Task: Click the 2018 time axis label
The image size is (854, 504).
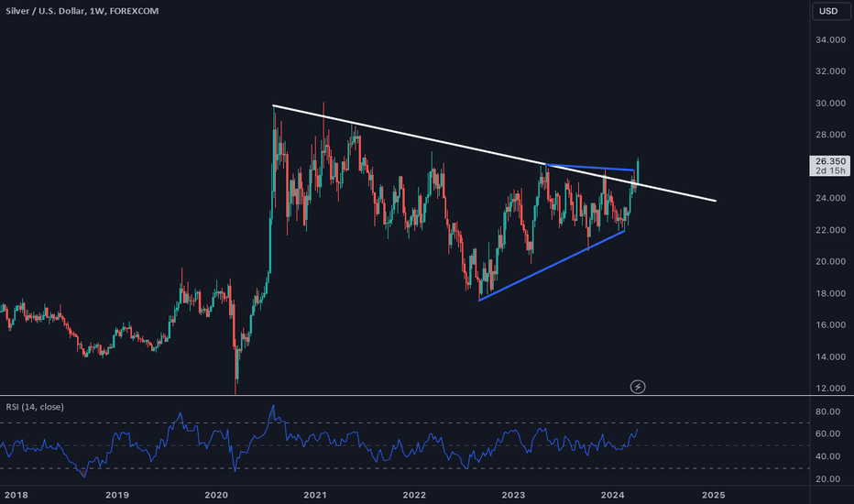Action: point(16,495)
